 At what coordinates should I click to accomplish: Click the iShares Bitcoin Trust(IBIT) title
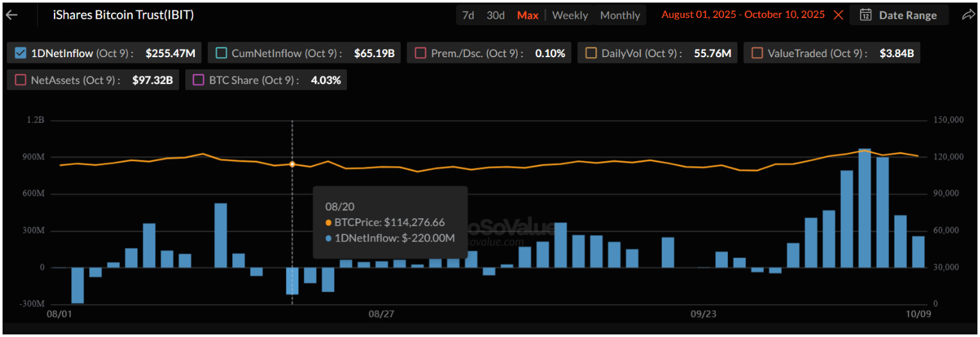click(123, 15)
